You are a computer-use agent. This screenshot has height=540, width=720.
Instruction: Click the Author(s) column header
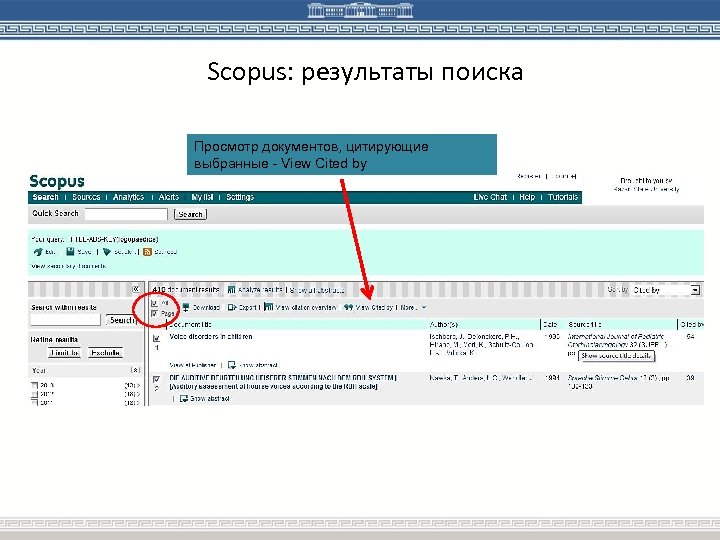(x=443, y=325)
